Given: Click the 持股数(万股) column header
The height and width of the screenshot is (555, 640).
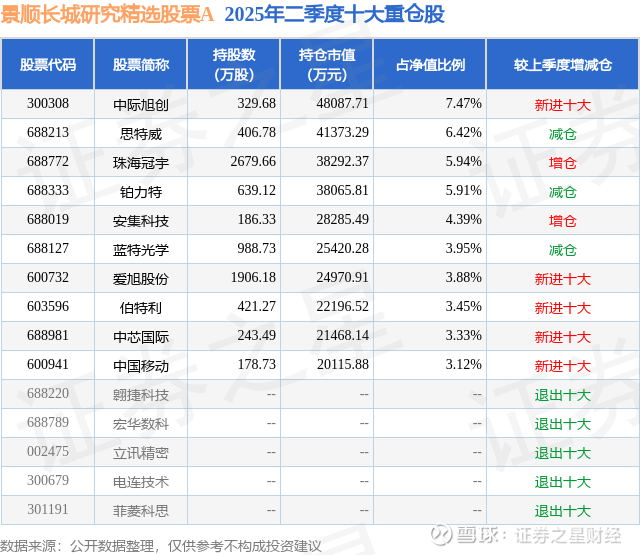Looking at the screenshot, I should coord(234,64).
